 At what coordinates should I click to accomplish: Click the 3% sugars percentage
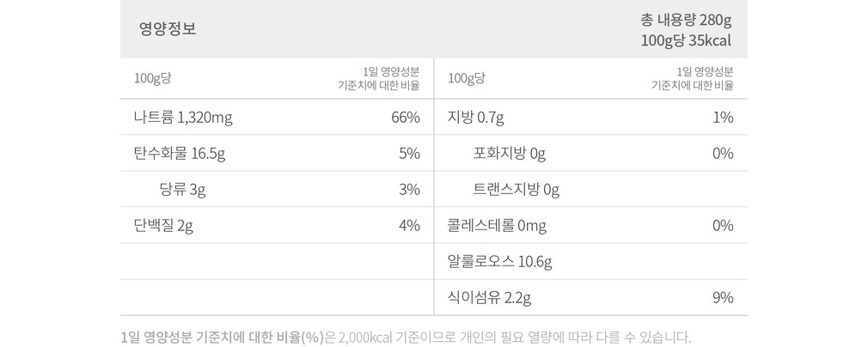click(x=409, y=190)
